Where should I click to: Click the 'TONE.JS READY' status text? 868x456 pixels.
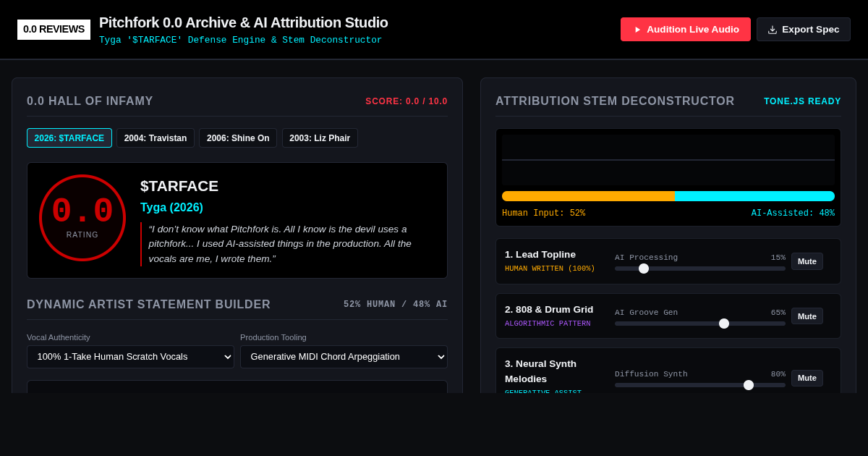pyautogui.click(x=802, y=101)
